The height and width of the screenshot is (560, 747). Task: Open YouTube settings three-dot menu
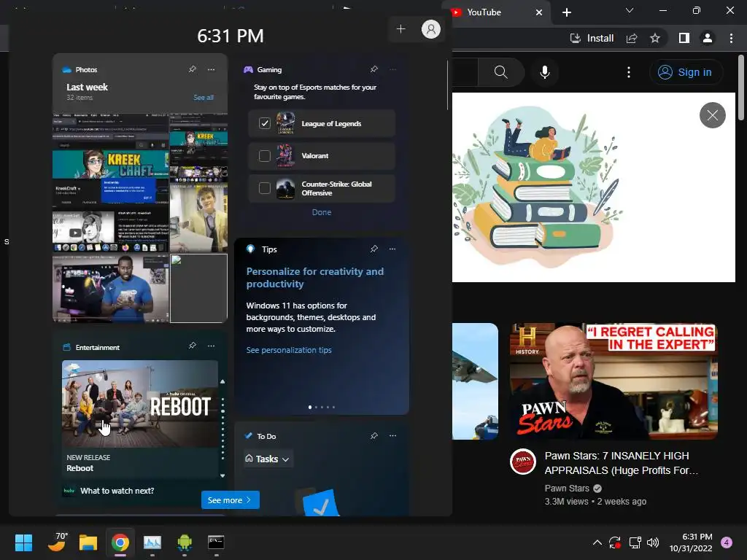(629, 72)
